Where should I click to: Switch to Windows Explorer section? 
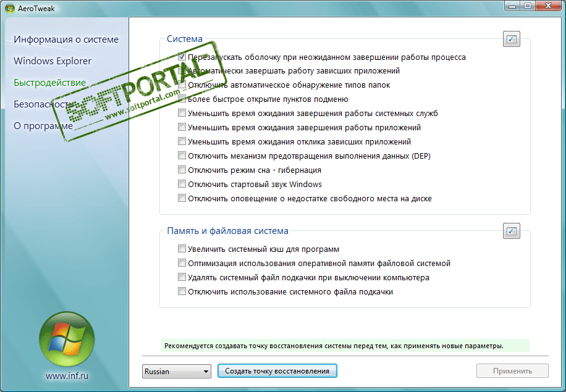point(53,61)
